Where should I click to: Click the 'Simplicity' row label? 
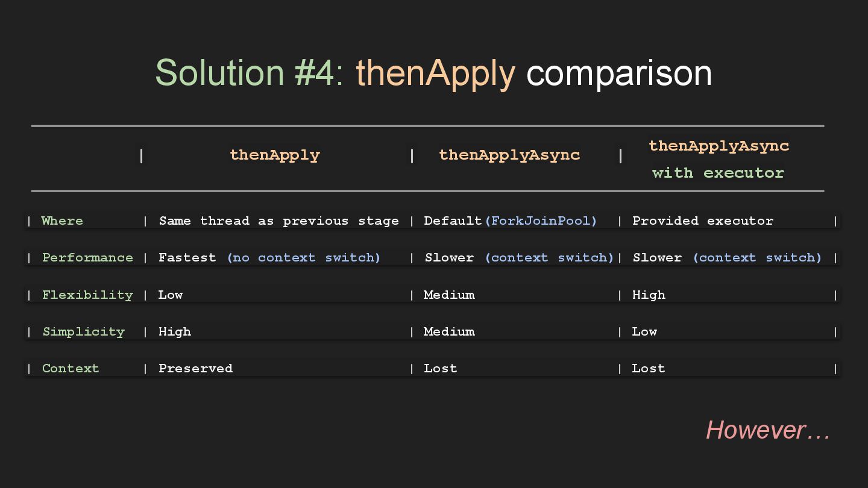click(x=83, y=332)
